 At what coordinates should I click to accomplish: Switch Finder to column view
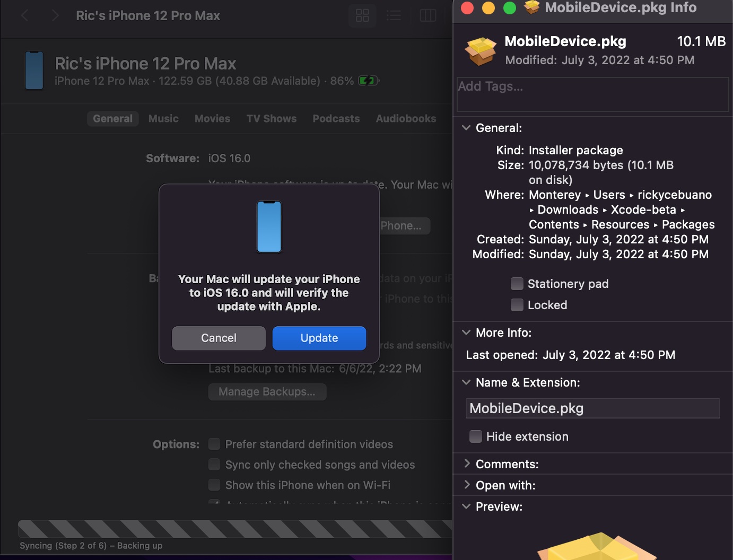click(x=427, y=15)
